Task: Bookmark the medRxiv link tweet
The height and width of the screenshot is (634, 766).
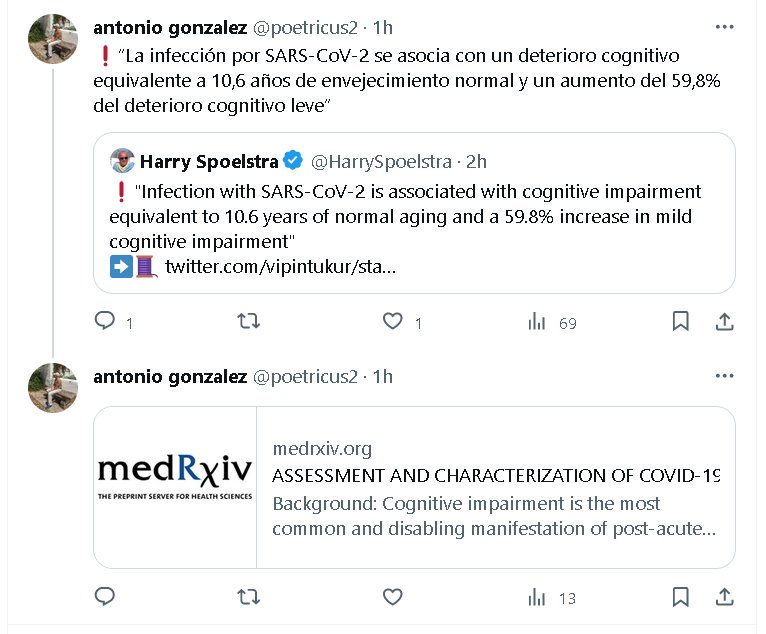Action: (680, 597)
